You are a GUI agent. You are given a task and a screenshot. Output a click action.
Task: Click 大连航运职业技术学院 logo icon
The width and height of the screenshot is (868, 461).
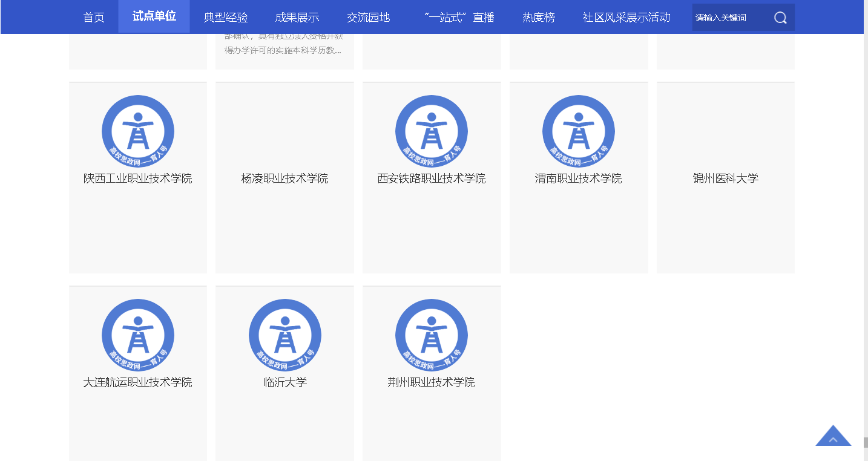tap(138, 335)
